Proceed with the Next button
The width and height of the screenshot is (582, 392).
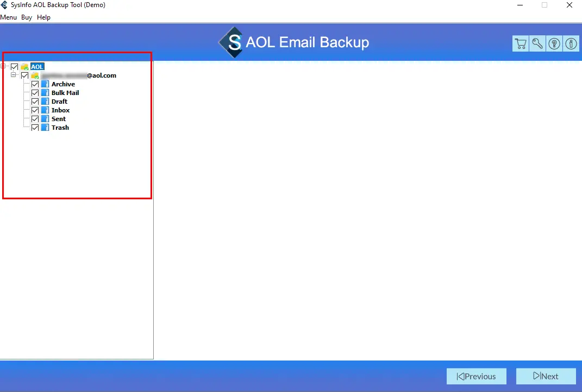pyautogui.click(x=546, y=376)
